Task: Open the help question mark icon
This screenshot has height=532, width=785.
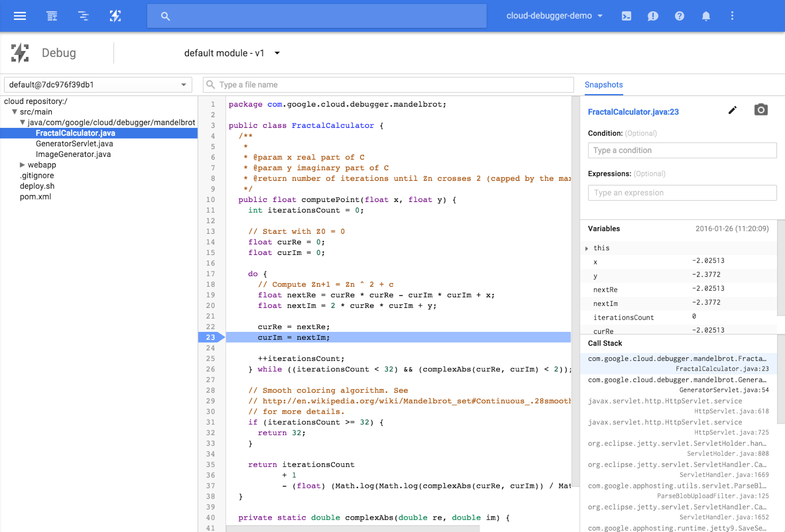Action: pos(680,16)
